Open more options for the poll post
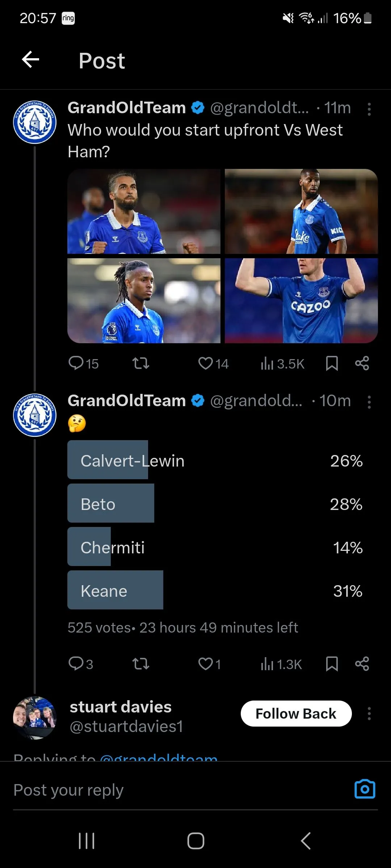Viewport: 391px width, 868px height. [369, 402]
